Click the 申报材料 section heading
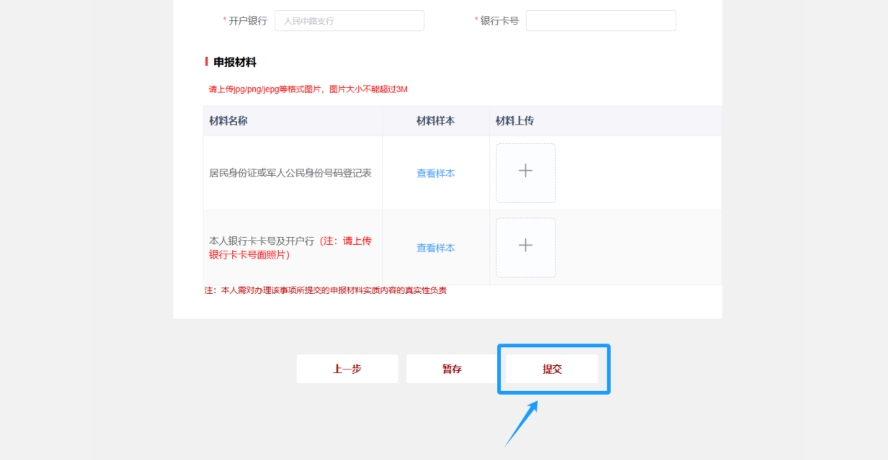The width and height of the screenshot is (888, 460). point(235,63)
